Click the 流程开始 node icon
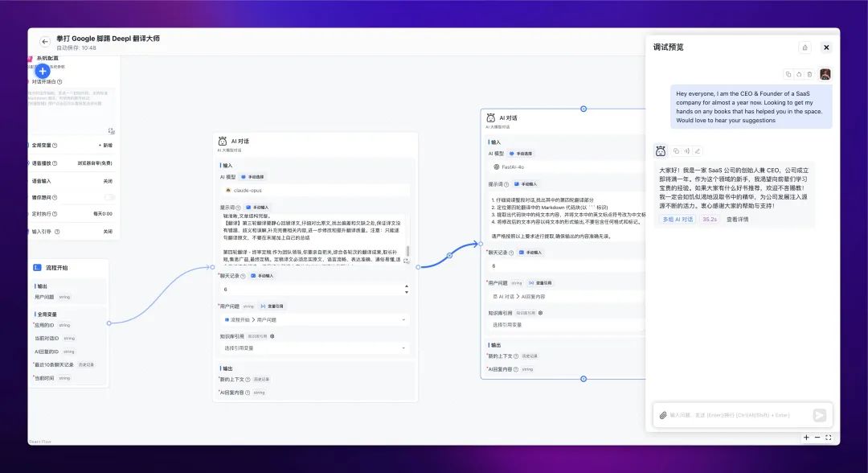The width and height of the screenshot is (868, 473). [37, 268]
